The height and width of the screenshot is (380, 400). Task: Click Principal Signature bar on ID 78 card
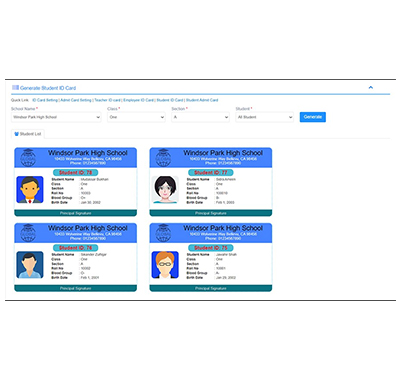(x=76, y=213)
